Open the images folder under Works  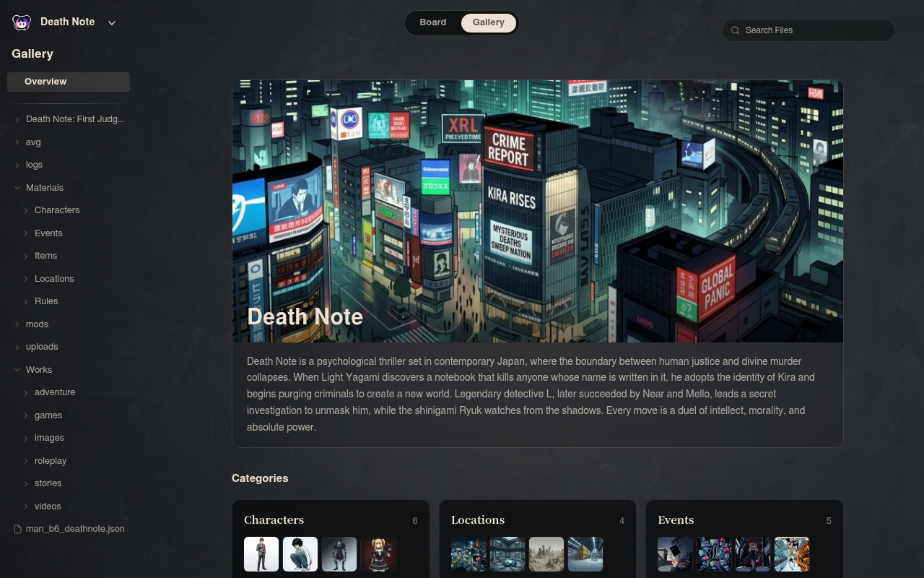pyautogui.click(x=49, y=438)
